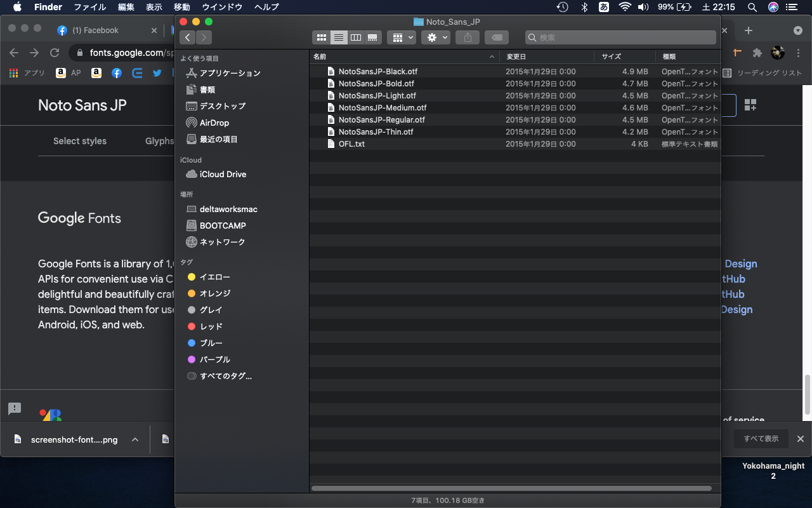Open the gear action menu
The image size is (812, 508).
pos(436,37)
